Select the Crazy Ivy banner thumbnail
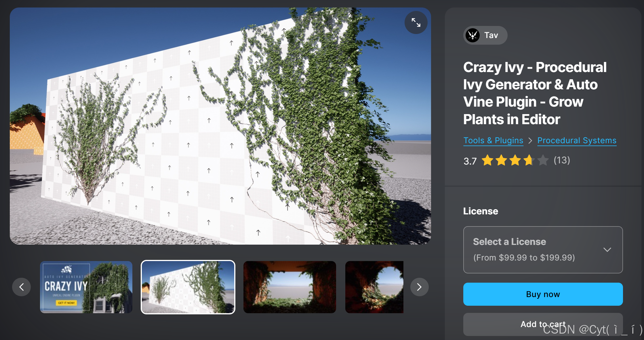This screenshot has height=340, width=644. coord(86,287)
